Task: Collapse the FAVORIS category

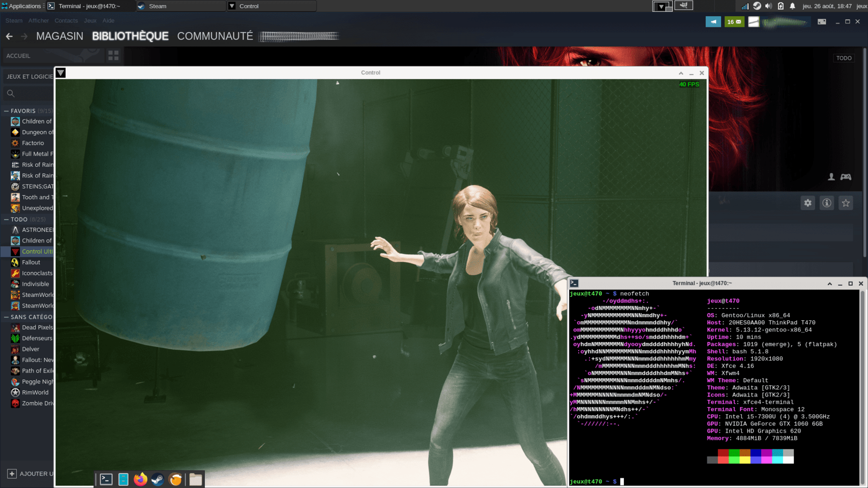Action: click(x=7, y=111)
